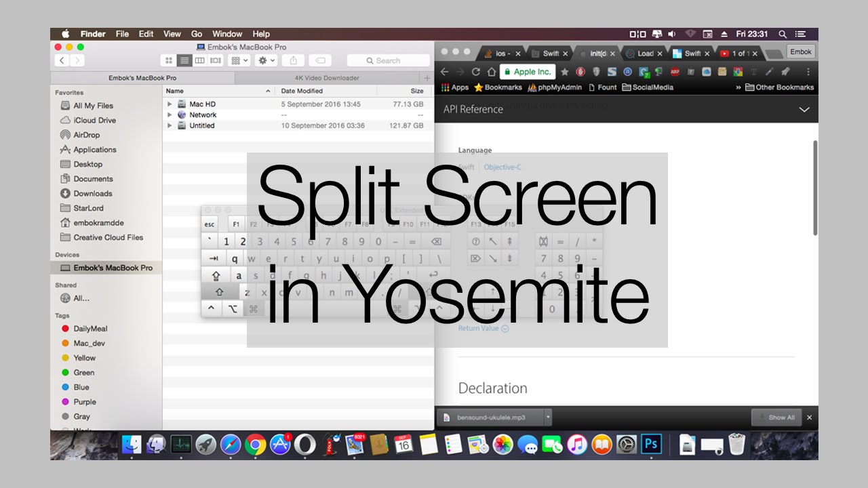
Task: Bookmark this page with the star icon
Action: (564, 71)
